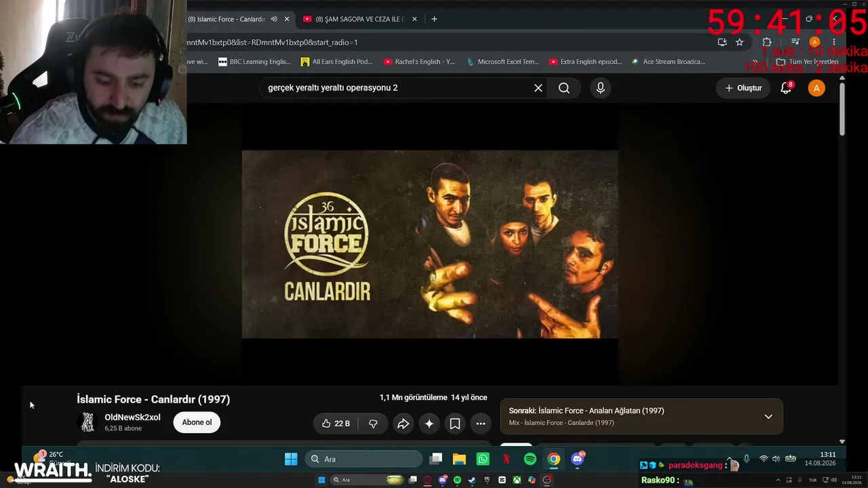Like the video with 22 B likes

pyautogui.click(x=336, y=424)
